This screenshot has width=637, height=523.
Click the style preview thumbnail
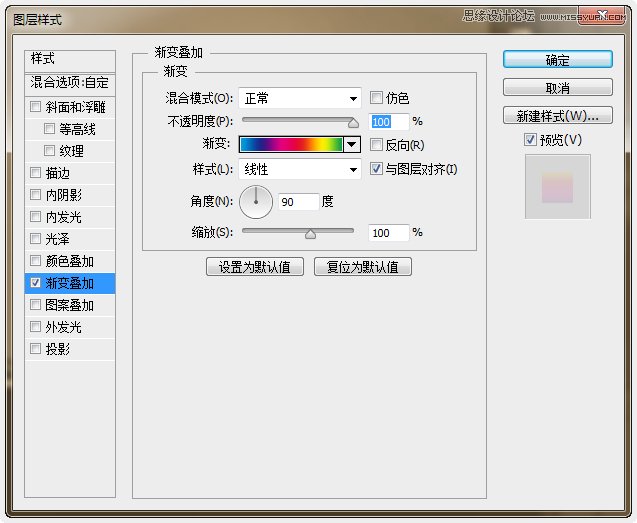point(557,187)
